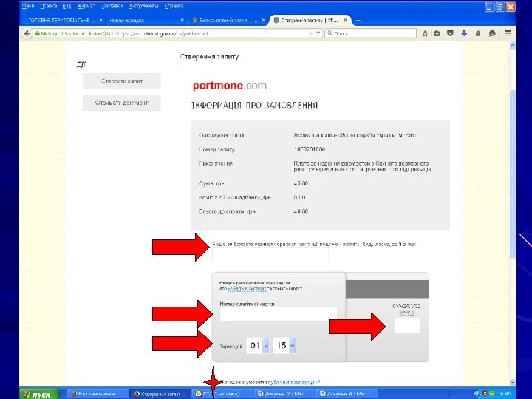
Task: Open the Правка menu
Action: pos(49,6)
